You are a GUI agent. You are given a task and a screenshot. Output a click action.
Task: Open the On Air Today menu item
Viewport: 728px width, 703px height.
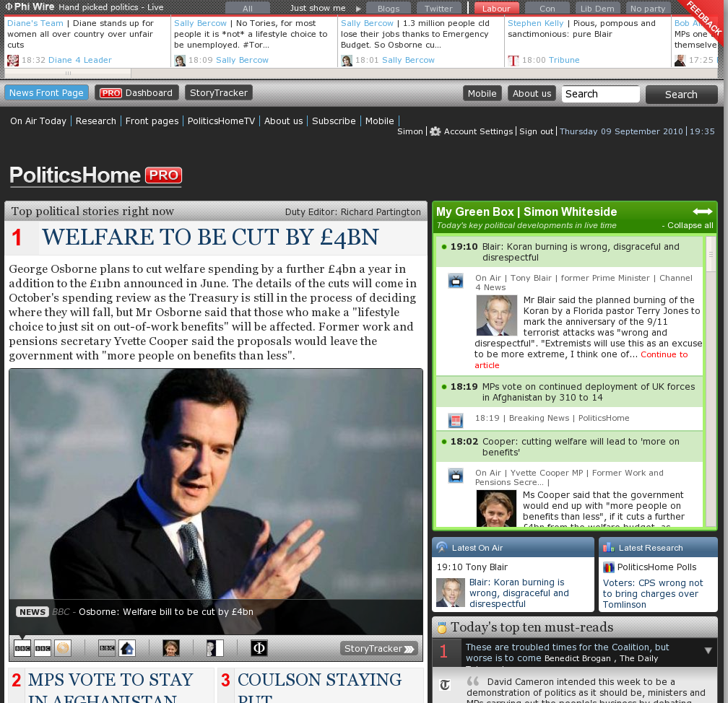(38, 121)
